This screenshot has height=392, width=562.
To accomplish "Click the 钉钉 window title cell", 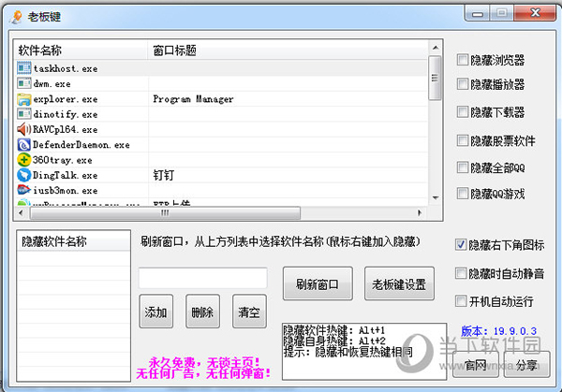I will pos(164,175).
